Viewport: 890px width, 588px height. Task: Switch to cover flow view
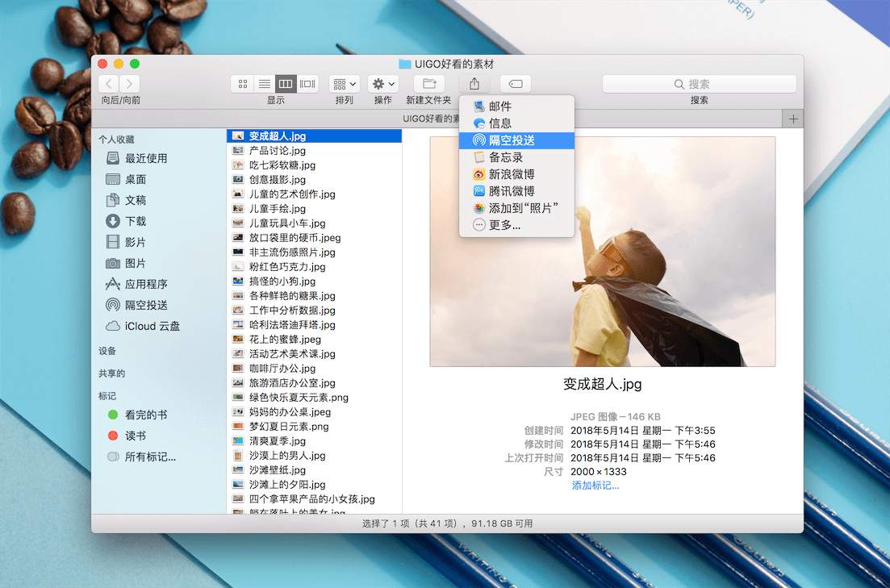coord(307,84)
